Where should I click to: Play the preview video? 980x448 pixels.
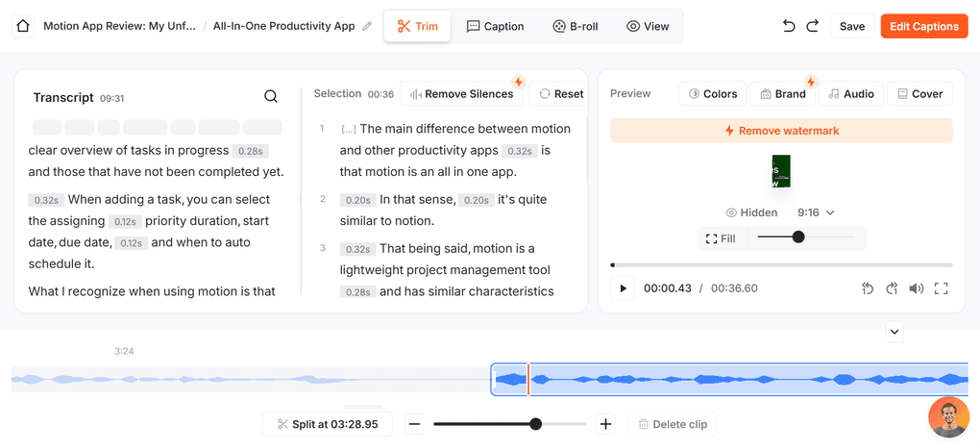pos(623,288)
